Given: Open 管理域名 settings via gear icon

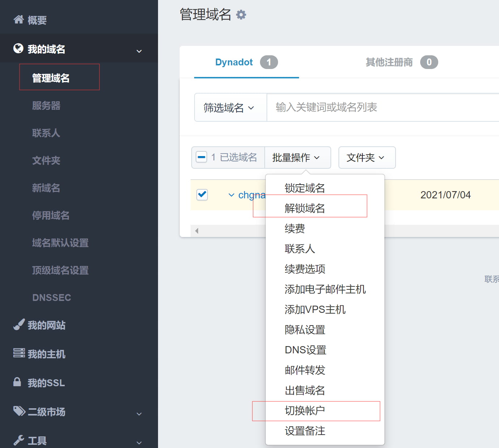Looking at the screenshot, I should click(x=242, y=14).
